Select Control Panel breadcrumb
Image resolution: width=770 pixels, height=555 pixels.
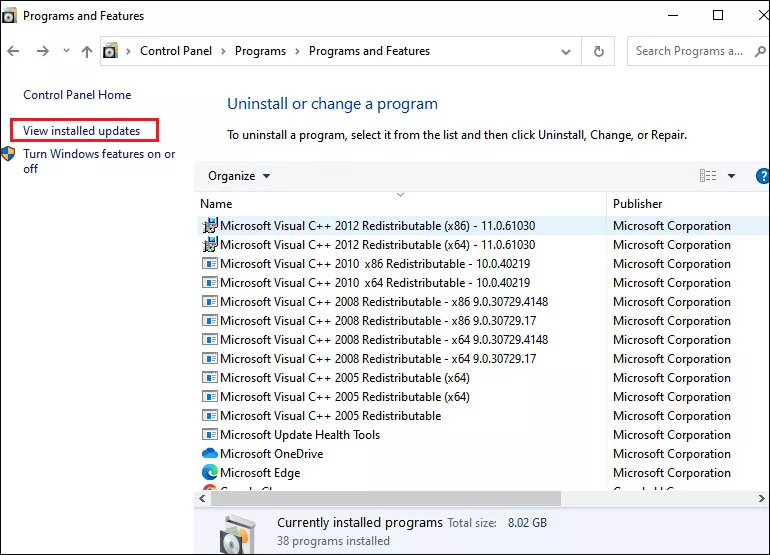176,51
